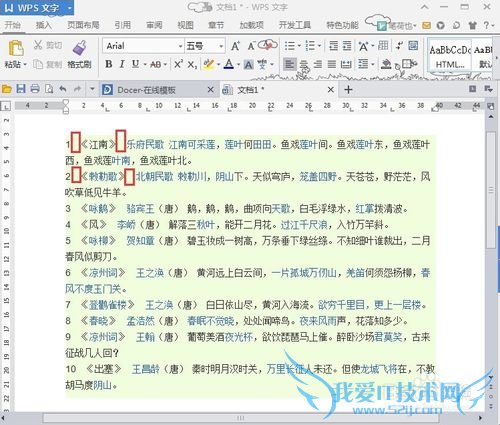Click the clear formatting icon
This screenshot has height=425, width=500.
click(269, 45)
